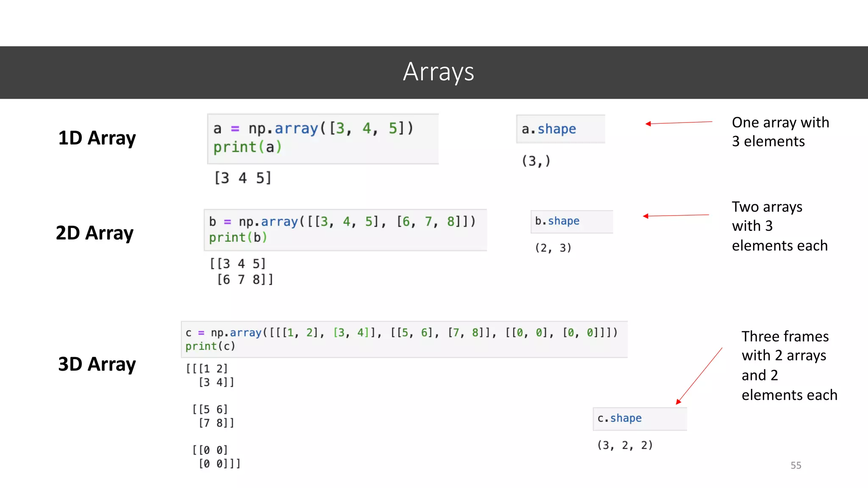Click the 'a.shape' code cell
This screenshot has height=488, width=868.
point(560,129)
